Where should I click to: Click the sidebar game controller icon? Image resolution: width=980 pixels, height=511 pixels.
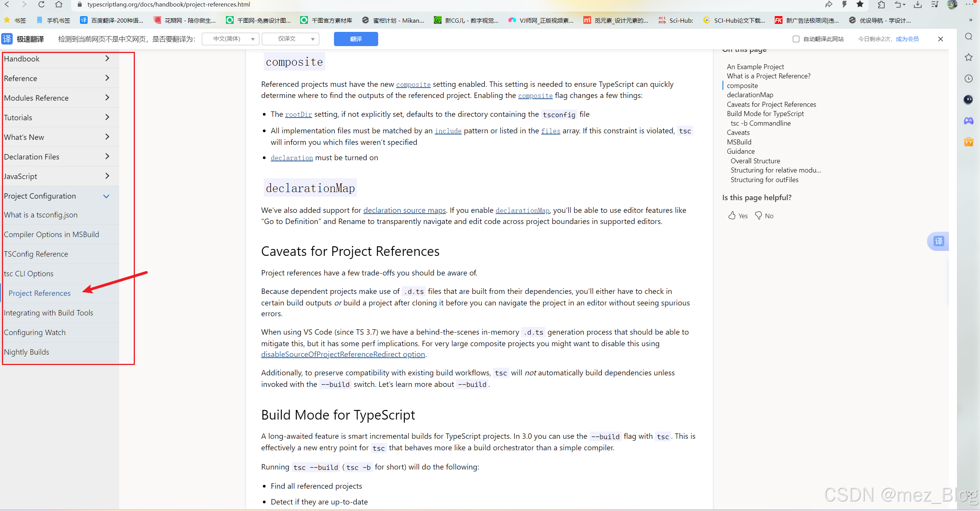pos(968,121)
